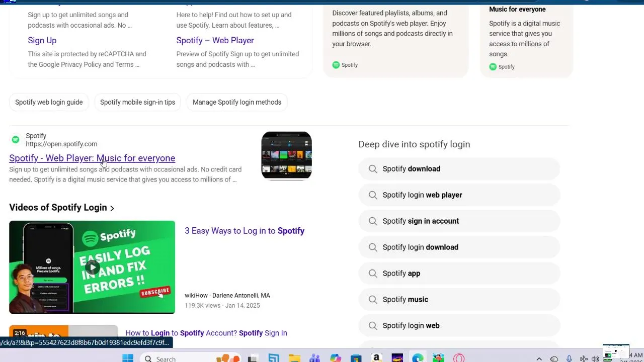
Task: Open Microsoft Store from the taskbar
Action: (356, 358)
